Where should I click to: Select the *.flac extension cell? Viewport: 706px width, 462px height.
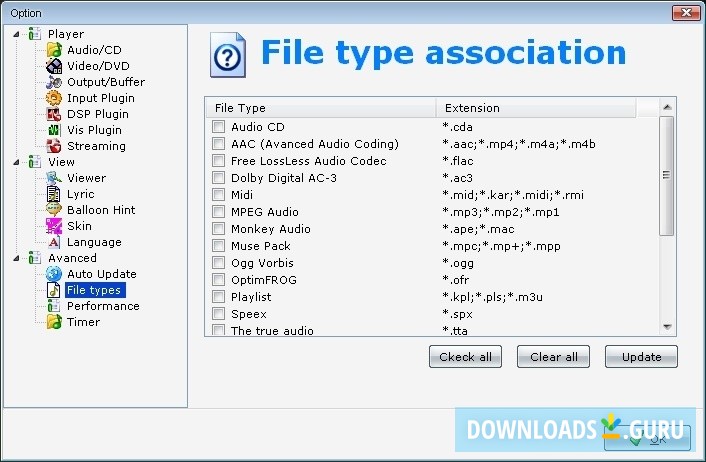(458, 161)
